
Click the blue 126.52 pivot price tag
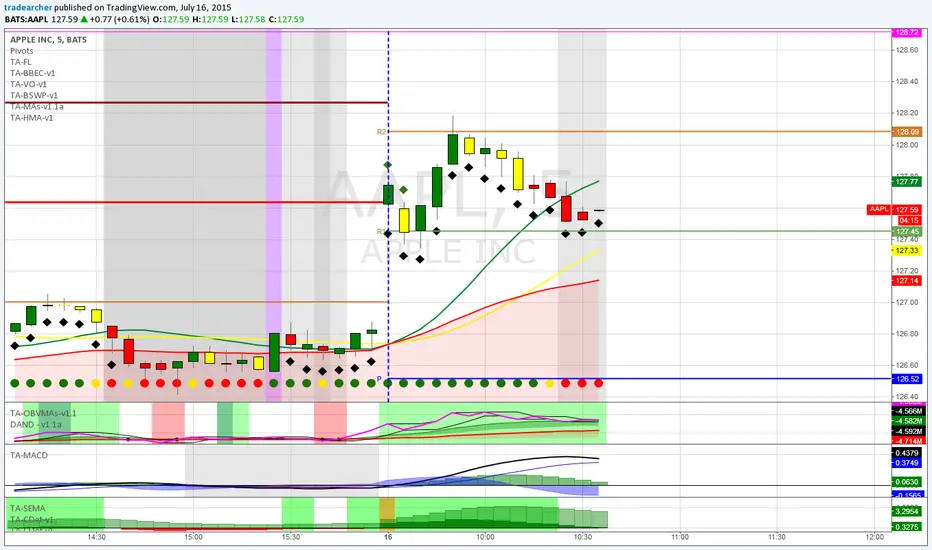[907, 379]
